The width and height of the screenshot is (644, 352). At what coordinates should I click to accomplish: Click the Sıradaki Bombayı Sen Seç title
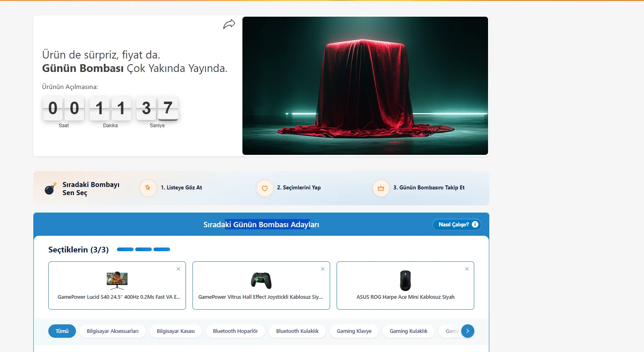pyautogui.click(x=91, y=189)
